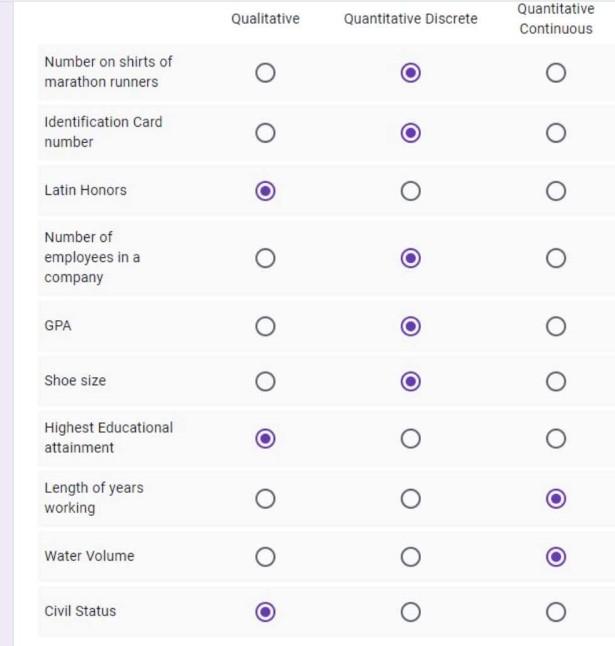615x646 pixels.
Task: Choose Qualitative for Shoe size
Action: coord(265,381)
